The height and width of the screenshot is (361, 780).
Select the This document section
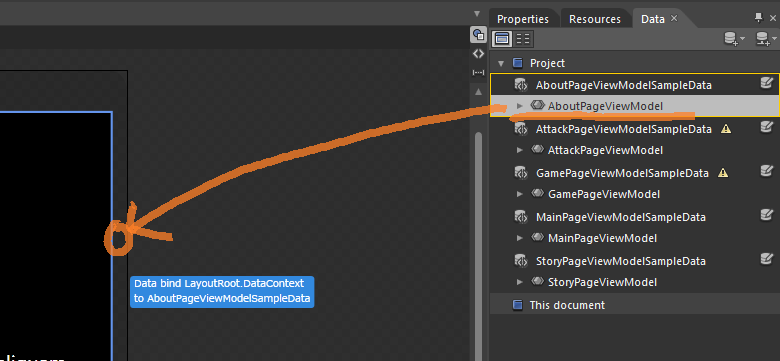point(634,305)
